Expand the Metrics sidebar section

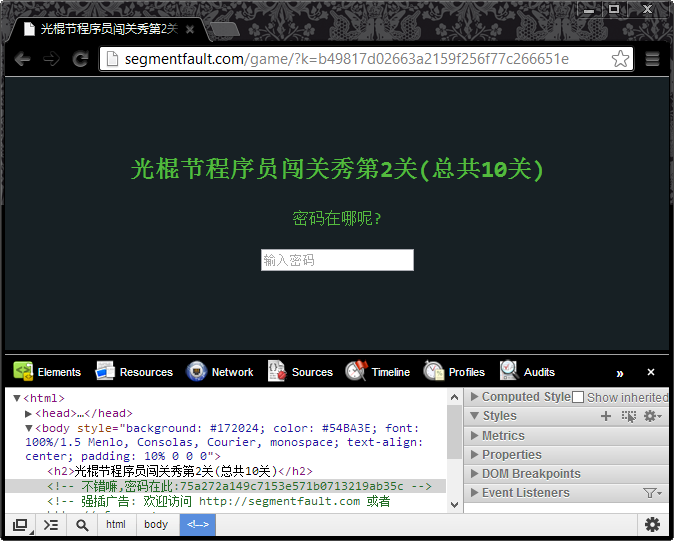[x=475, y=436]
